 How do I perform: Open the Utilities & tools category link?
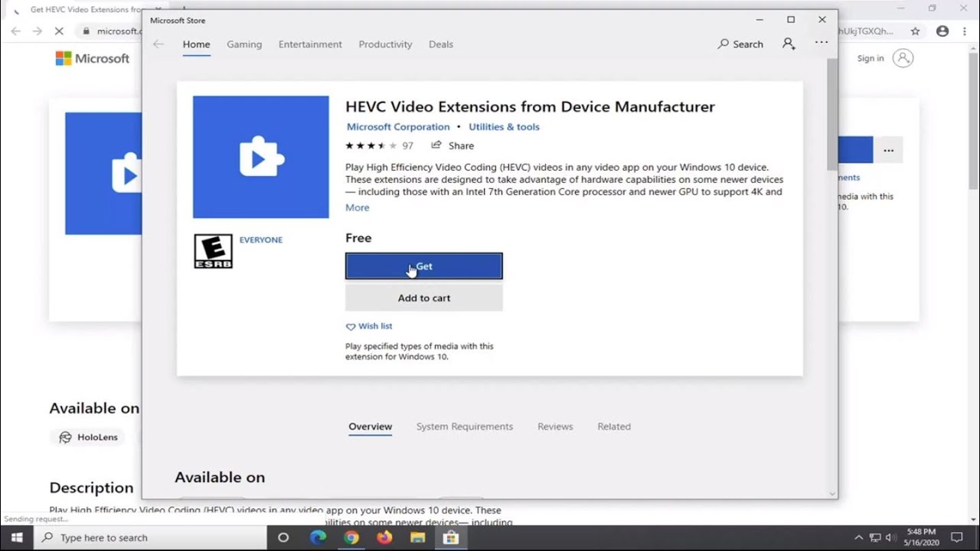point(504,127)
